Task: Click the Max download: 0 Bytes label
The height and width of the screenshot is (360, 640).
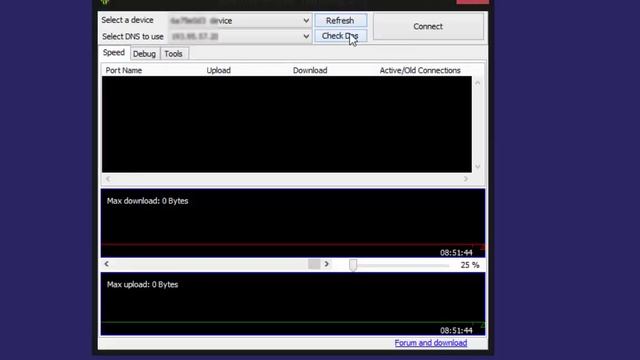Action: point(147,201)
